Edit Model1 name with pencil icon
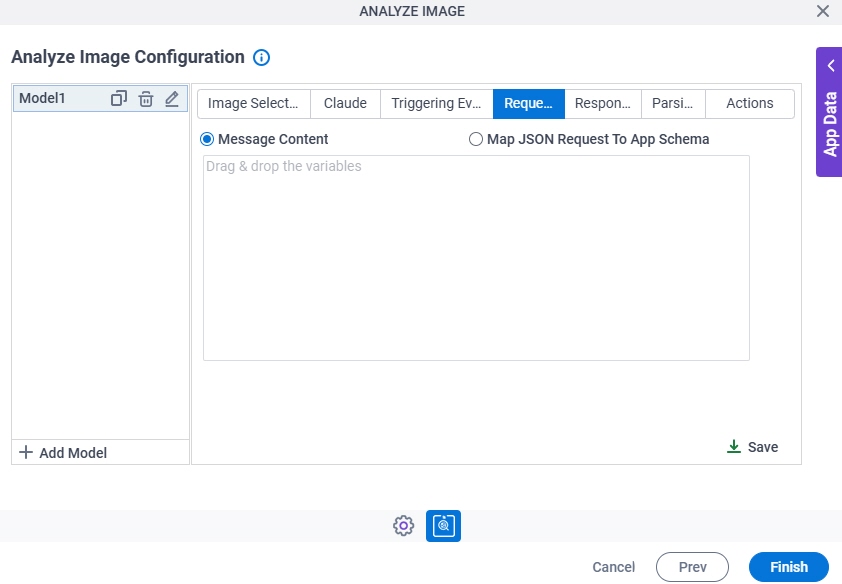The image size is (842, 584). (x=172, y=99)
